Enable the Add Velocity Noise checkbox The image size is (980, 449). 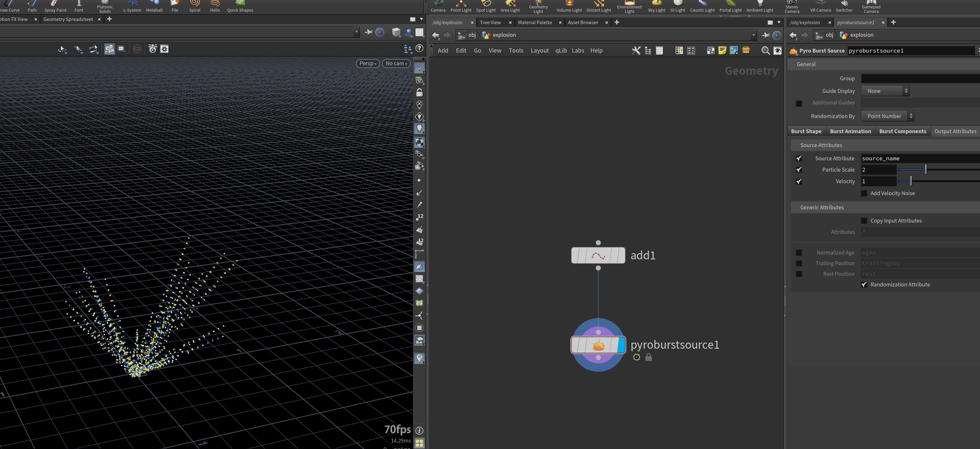click(x=864, y=193)
